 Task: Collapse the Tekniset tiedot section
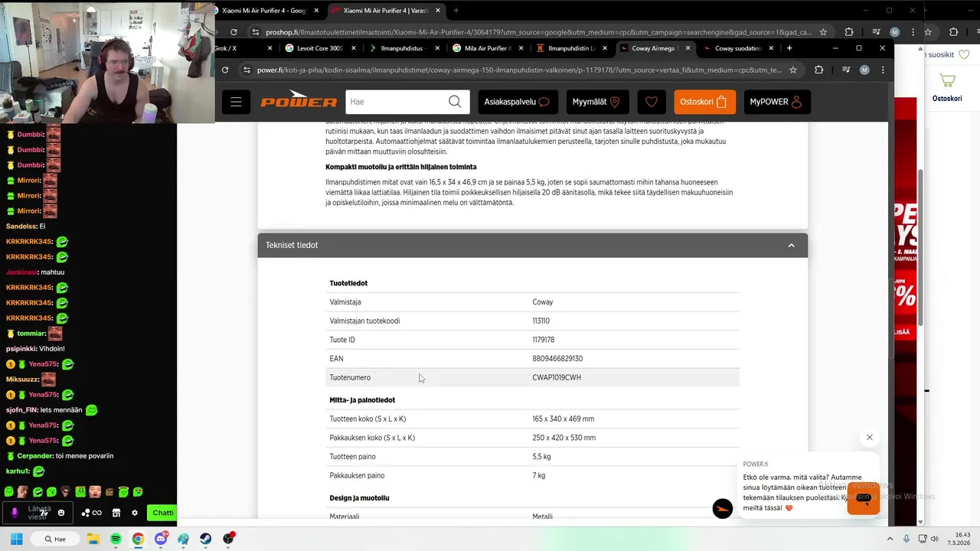coord(791,245)
